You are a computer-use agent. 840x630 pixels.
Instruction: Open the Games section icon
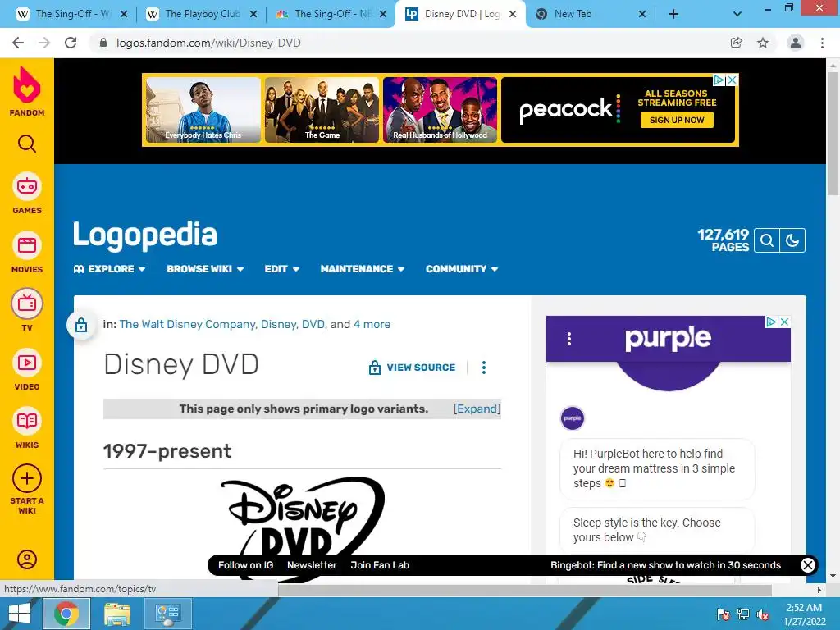pos(27,186)
